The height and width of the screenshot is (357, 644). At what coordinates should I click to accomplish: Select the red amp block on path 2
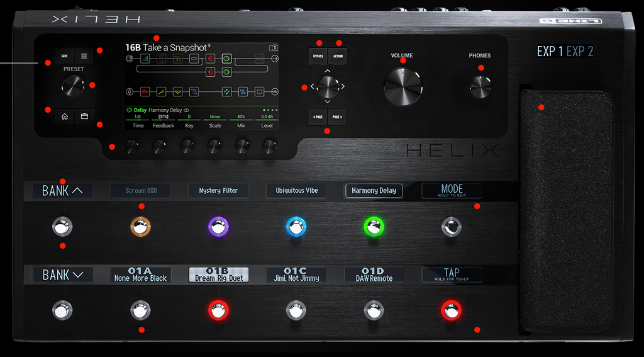145,91
